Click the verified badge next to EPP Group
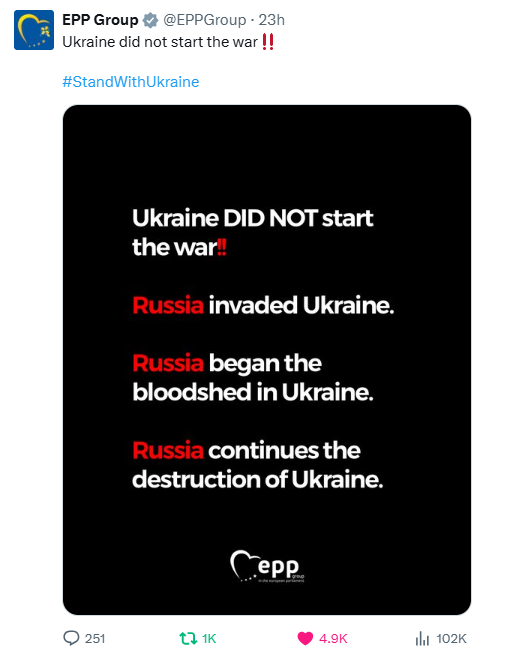 point(150,20)
